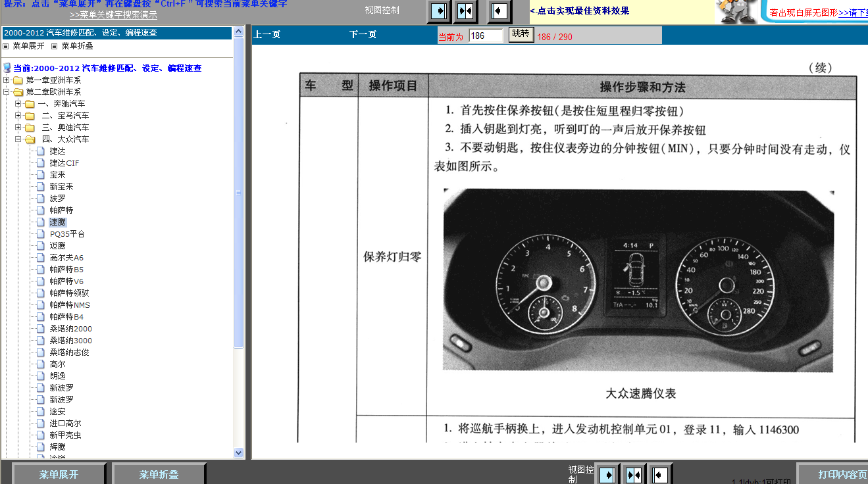Image resolution: width=868 pixels, height=484 pixels.
Task: Collapse the 第二章欧洲车系 tree node
Action: pyautogui.click(x=7, y=92)
